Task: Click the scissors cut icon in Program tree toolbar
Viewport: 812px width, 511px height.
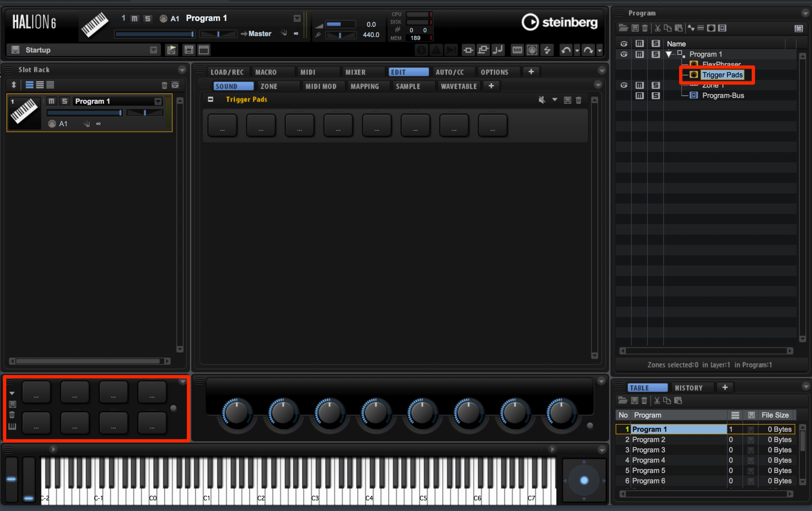Action: (658, 28)
